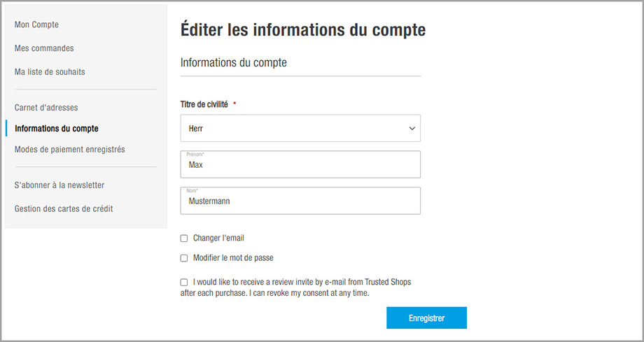The image size is (644, 342).
Task: Open Ma liste de souhaits
Action: 50,72
